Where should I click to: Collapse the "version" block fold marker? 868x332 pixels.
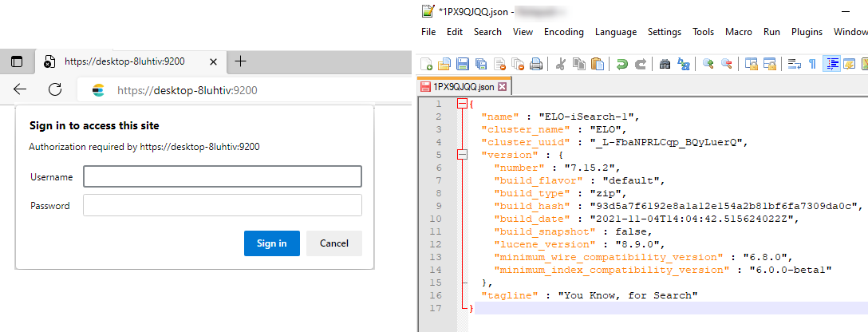pyautogui.click(x=462, y=155)
